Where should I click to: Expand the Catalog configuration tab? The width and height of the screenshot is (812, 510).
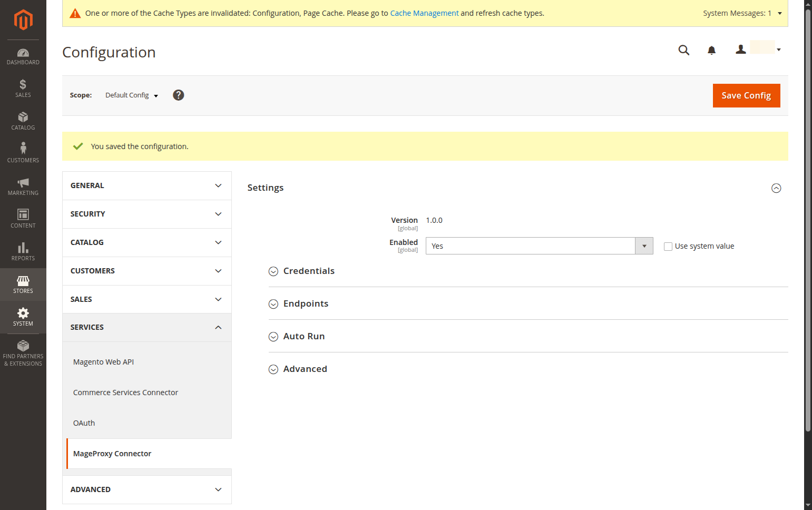pos(147,242)
